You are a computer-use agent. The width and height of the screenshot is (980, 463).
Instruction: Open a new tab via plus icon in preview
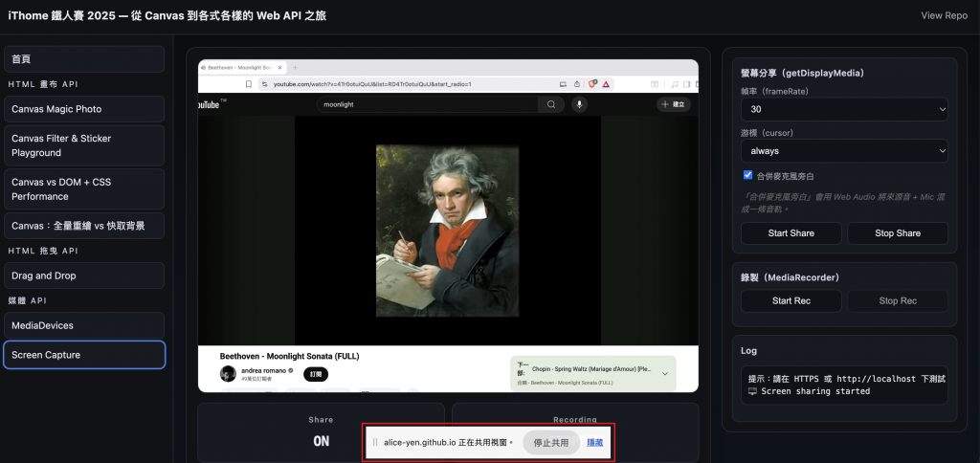pyautogui.click(x=295, y=68)
